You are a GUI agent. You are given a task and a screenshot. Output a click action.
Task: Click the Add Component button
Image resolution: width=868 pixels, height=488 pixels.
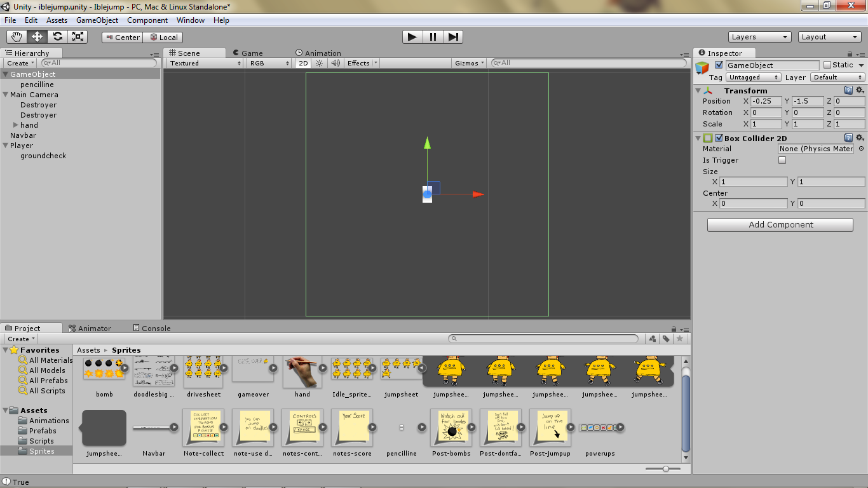(780, 224)
